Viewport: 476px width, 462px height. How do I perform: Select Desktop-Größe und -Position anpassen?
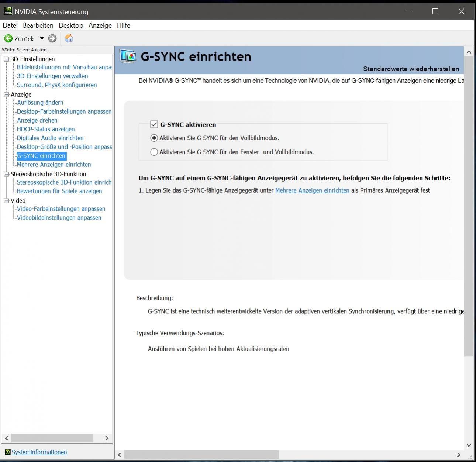click(x=64, y=147)
